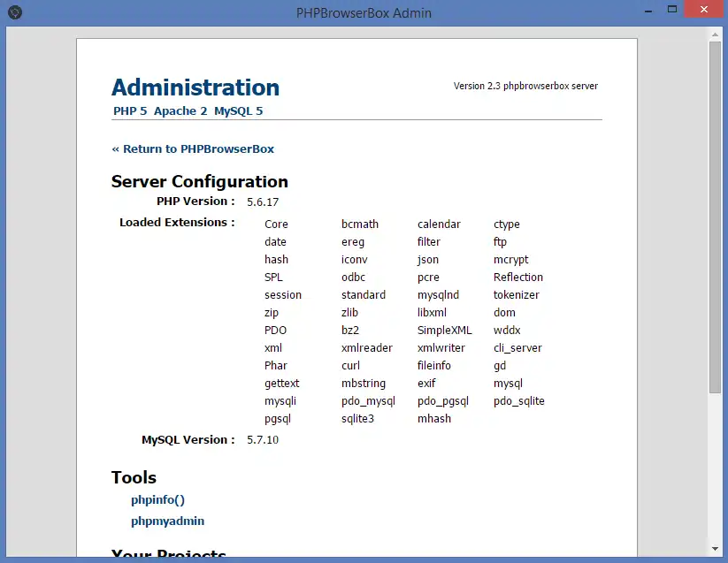Click the exif extension entry
Screen dimensions: 728x563
(426, 383)
